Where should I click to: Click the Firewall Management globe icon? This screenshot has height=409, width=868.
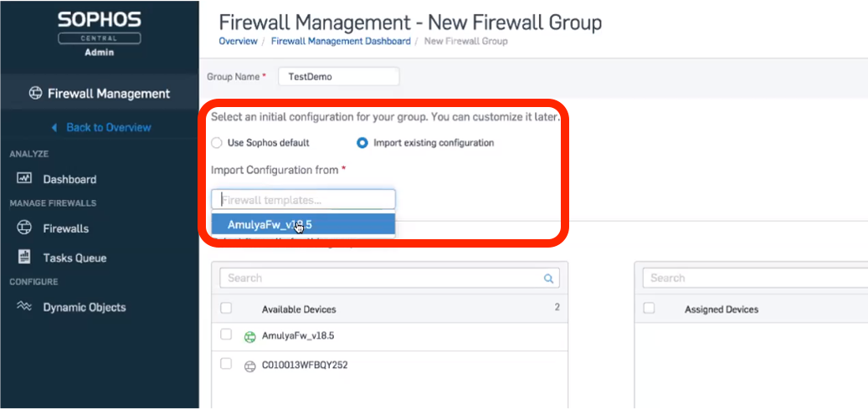pyautogui.click(x=35, y=94)
